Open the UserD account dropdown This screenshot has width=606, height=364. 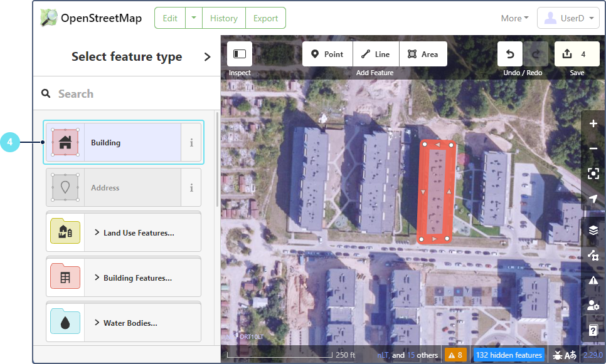pos(568,18)
